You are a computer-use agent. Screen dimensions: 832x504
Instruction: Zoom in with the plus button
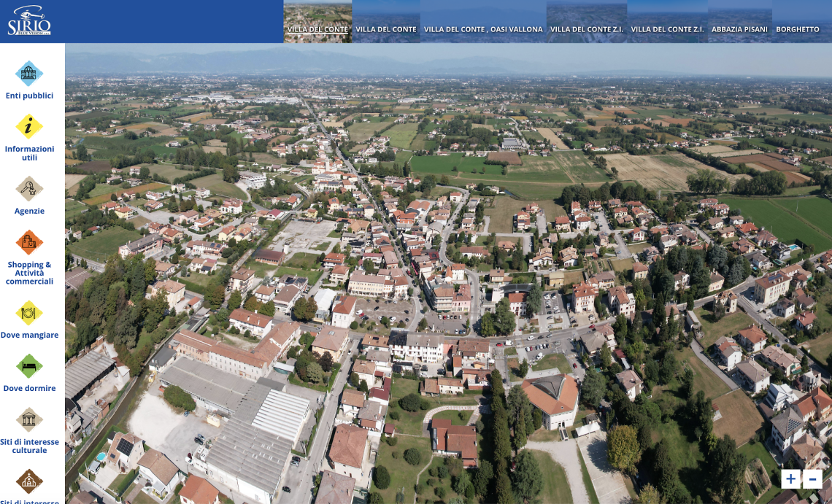pos(791,479)
